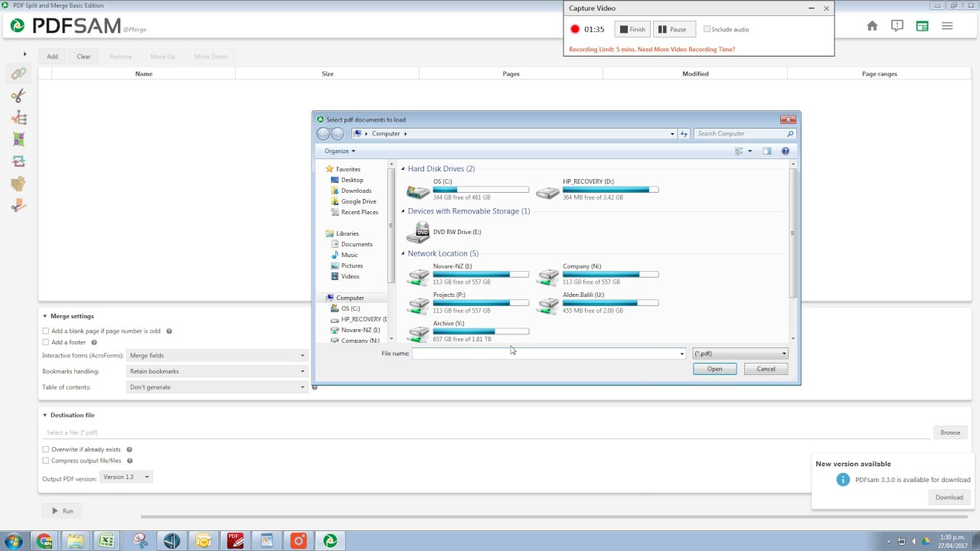Toggle Add a blank page if odd
Screen dimensions: 980x551
(46, 331)
